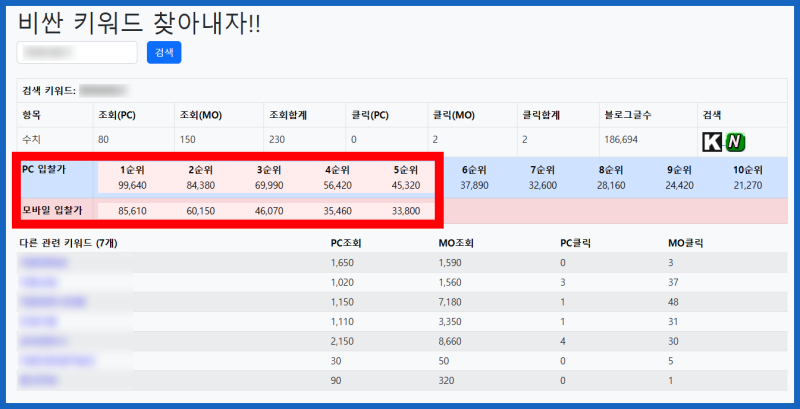Click the 1순위 PC bid 99,640
The width and height of the screenshot is (800, 409).
[132, 185]
